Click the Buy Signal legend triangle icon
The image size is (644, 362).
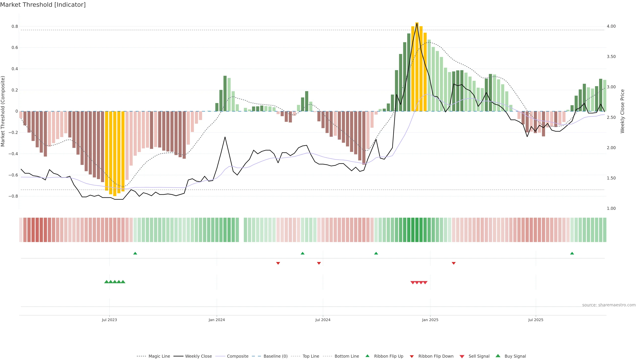[498, 356]
